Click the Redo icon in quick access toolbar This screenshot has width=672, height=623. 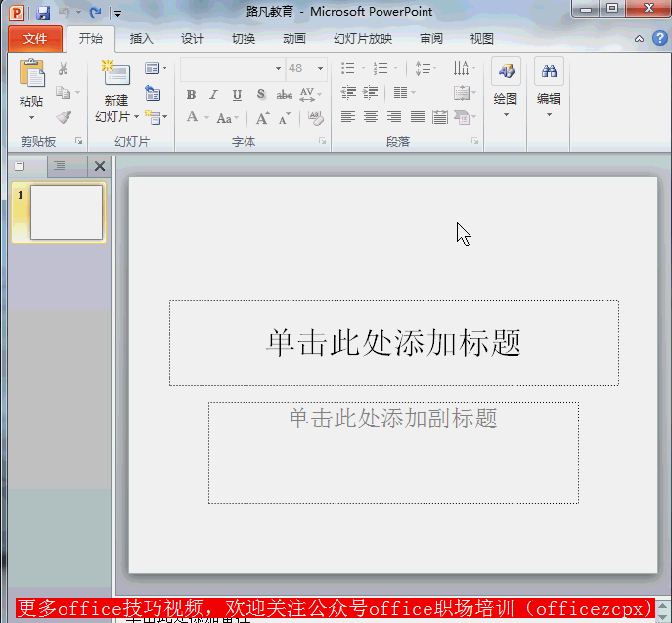coord(95,13)
